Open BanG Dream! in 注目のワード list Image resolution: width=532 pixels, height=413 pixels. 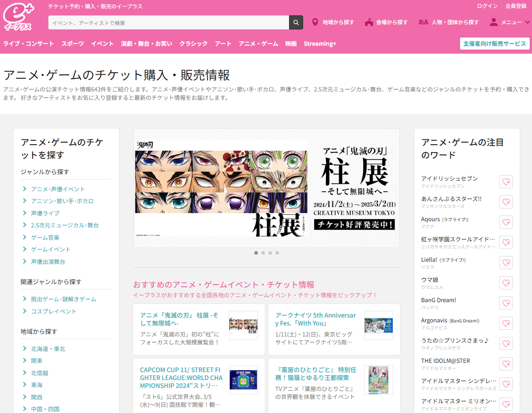pos(439,300)
